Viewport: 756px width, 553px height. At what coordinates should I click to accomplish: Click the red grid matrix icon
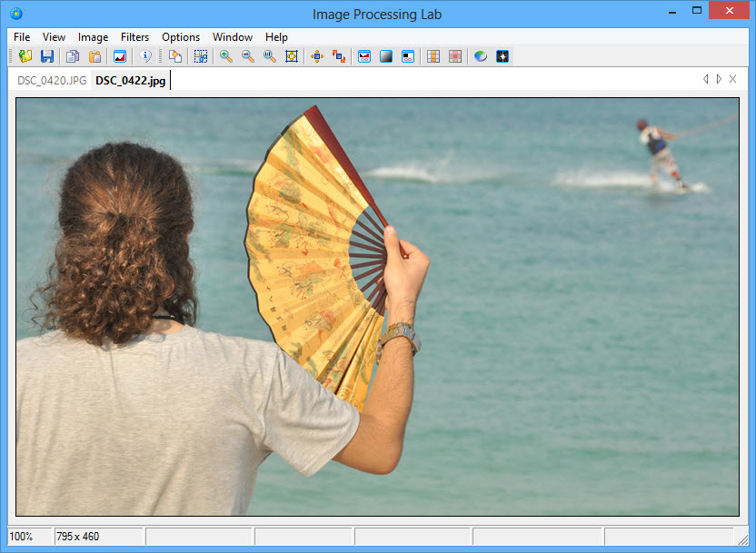tap(455, 56)
